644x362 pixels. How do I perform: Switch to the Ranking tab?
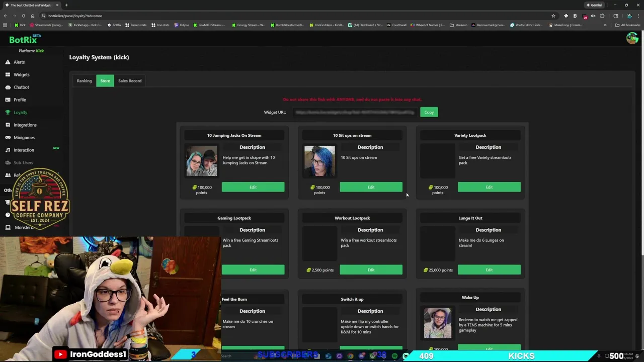pyautogui.click(x=84, y=81)
